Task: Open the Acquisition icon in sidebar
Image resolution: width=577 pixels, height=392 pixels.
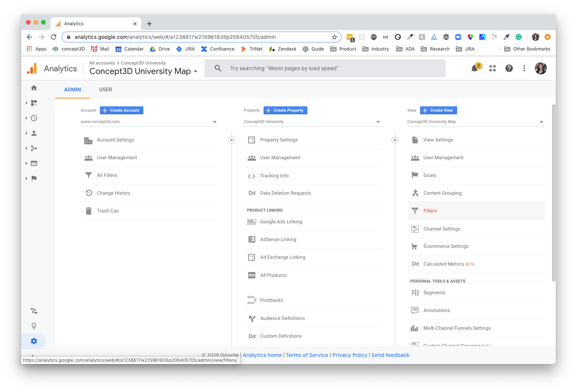Action: click(34, 148)
